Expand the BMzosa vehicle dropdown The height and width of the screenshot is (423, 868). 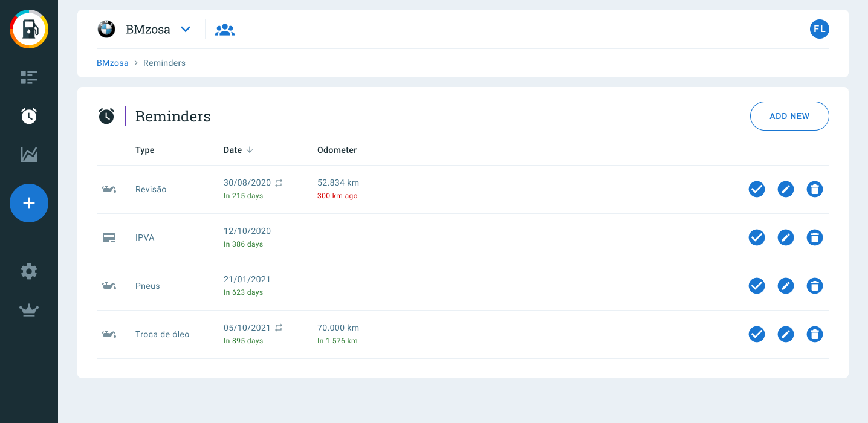pyautogui.click(x=186, y=29)
